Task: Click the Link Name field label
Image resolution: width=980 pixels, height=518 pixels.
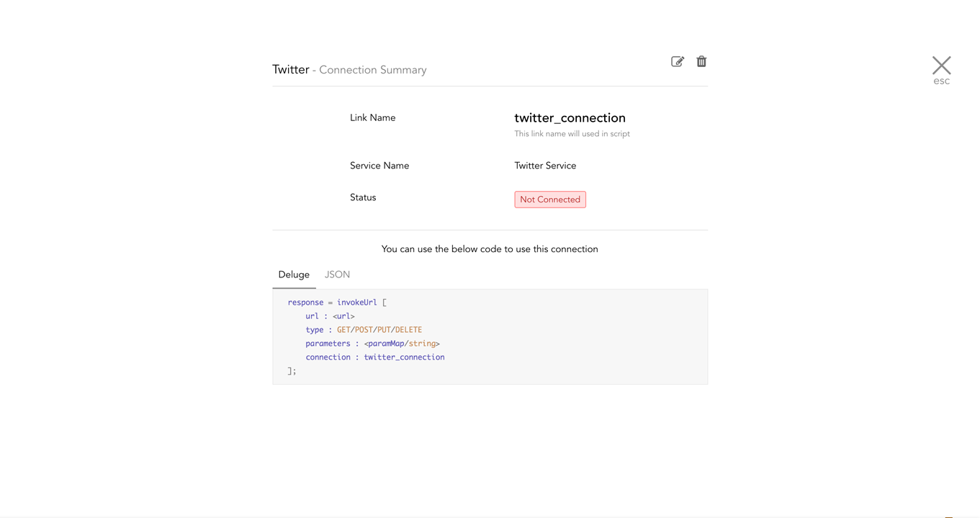Action: (372, 117)
